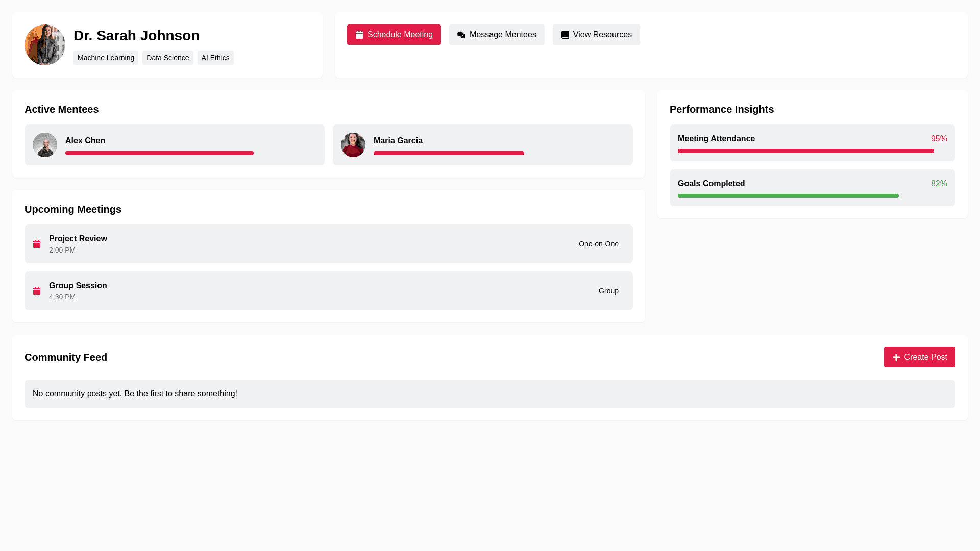Click book icon on View Resources
This screenshot has width=980, height=551.
565,35
